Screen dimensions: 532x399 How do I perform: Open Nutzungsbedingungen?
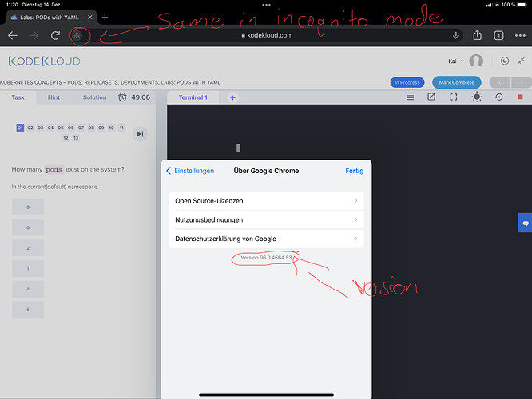[266, 220]
